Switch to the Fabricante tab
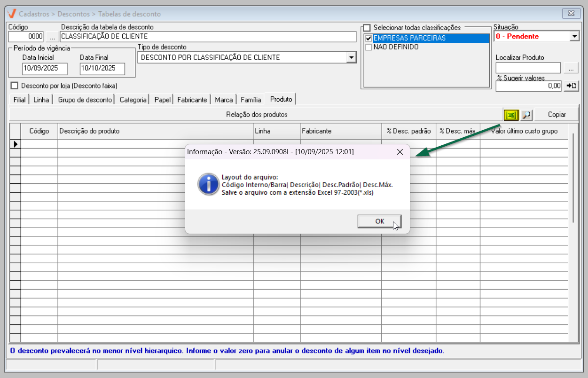This screenshot has width=588, height=378. click(192, 100)
